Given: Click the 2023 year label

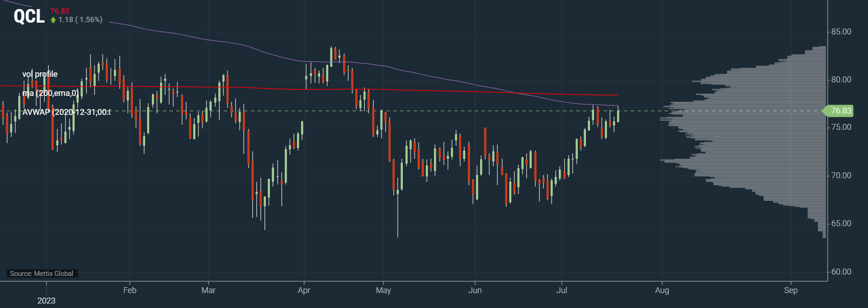Looking at the screenshot, I should [x=47, y=301].
